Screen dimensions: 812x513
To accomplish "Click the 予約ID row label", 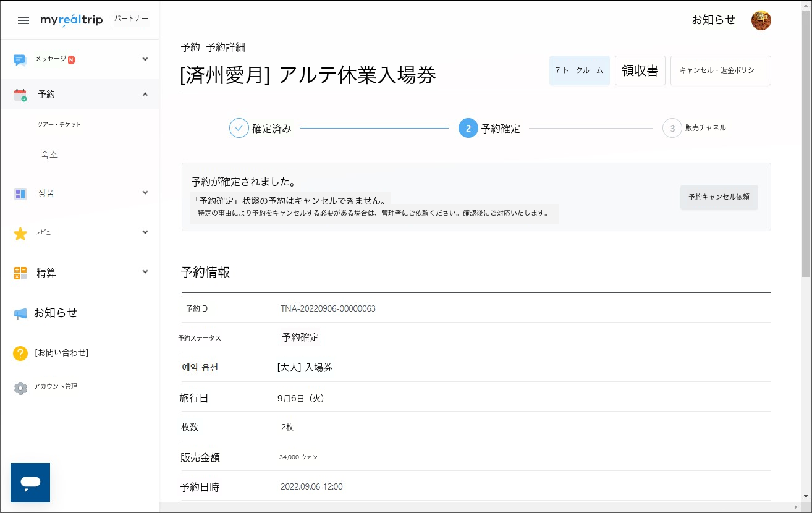I will click(x=197, y=308).
